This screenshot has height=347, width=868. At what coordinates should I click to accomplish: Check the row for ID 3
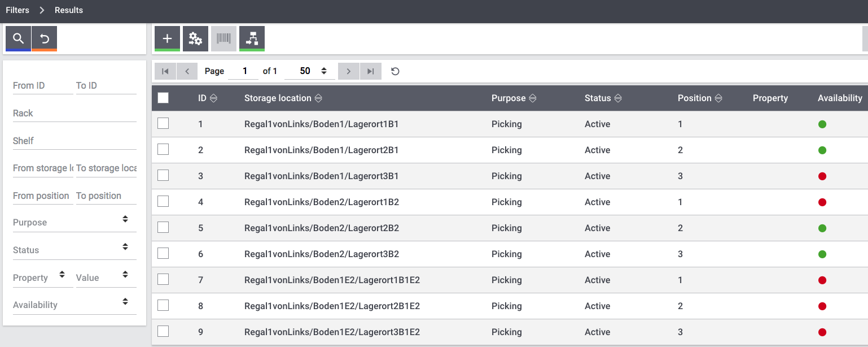(x=163, y=176)
